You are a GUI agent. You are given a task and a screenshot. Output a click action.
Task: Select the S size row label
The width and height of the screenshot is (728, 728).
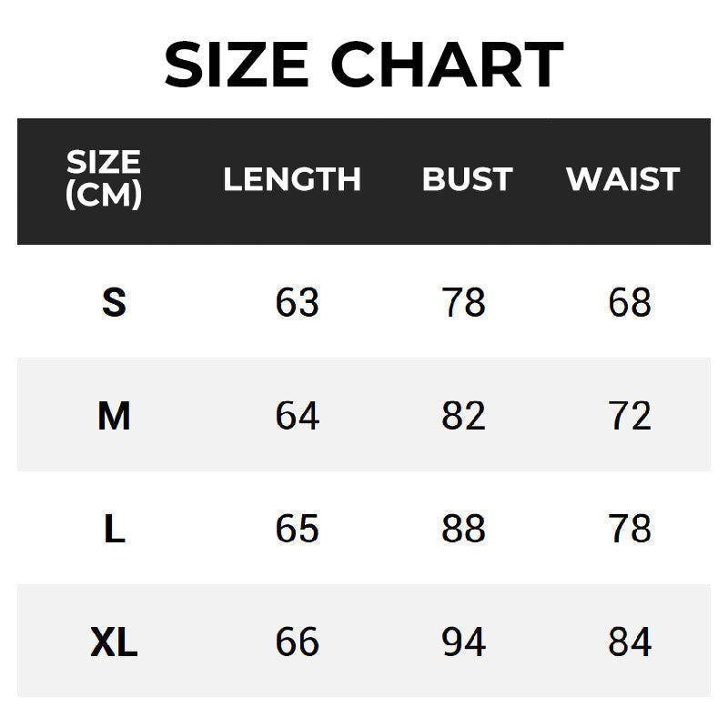[x=114, y=302]
